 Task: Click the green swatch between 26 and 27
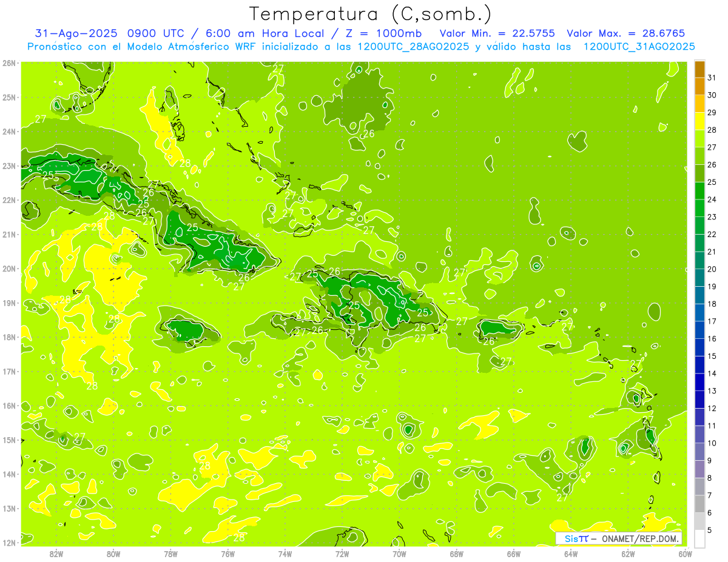(699, 156)
